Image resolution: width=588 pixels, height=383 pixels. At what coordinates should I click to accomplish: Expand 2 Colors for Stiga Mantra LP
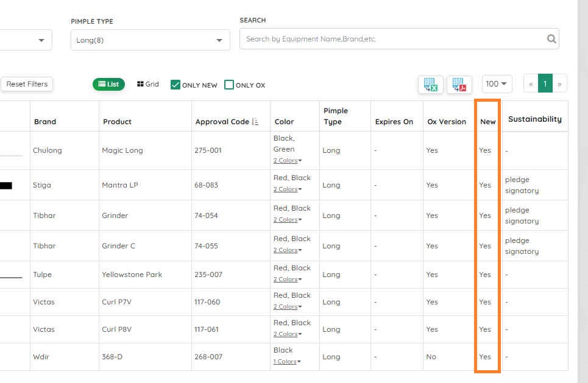click(287, 189)
